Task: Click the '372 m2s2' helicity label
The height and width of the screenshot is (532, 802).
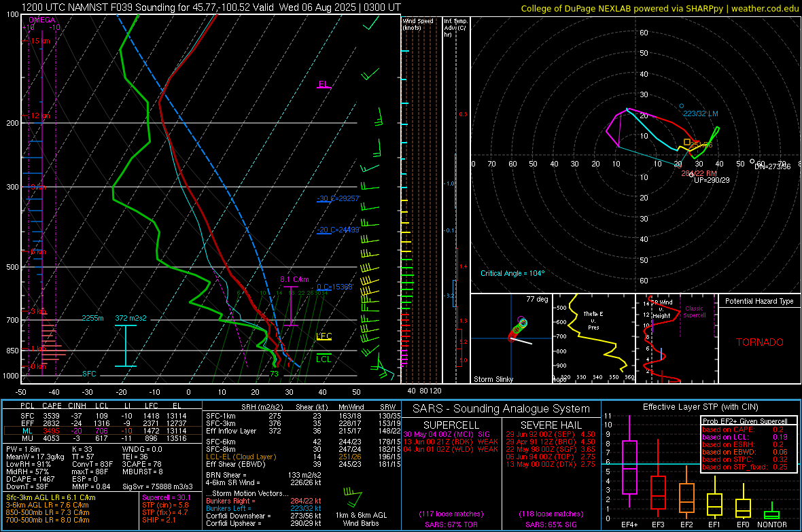Action: pyautogui.click(x=130, y=318)
